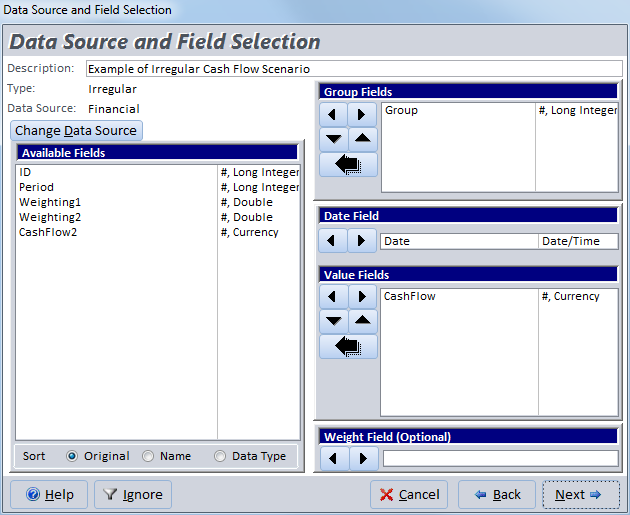630x515 pixels.
Task: Go to previous step with Back
Action: pos(497,495)
